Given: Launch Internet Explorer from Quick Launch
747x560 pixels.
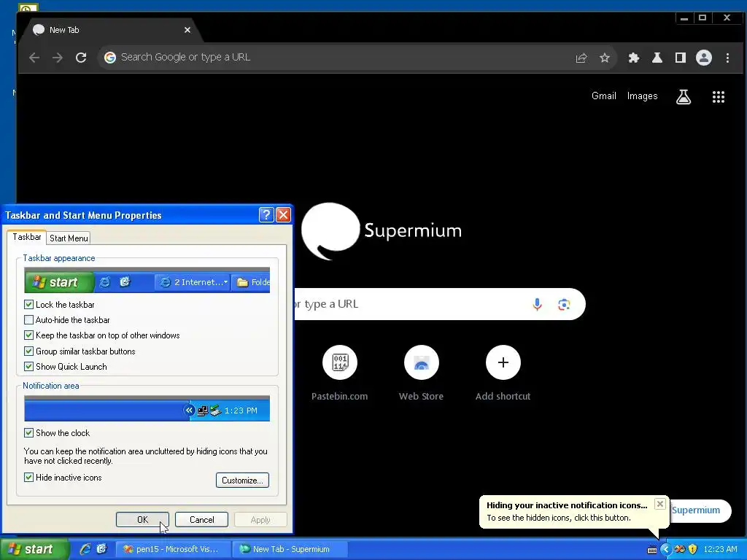Looking at the screenshot, I should (x=85, y=549).
